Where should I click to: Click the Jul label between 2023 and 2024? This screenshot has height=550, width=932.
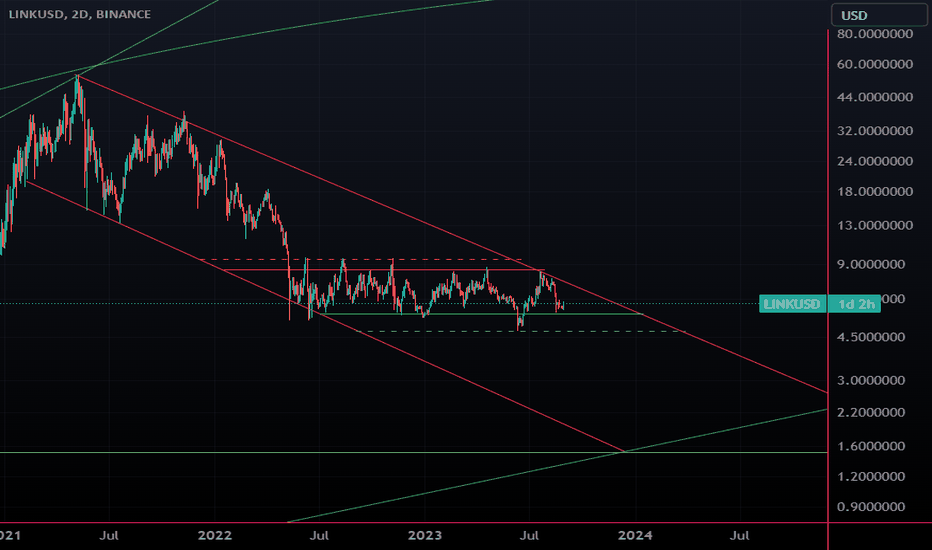point(529,536)
